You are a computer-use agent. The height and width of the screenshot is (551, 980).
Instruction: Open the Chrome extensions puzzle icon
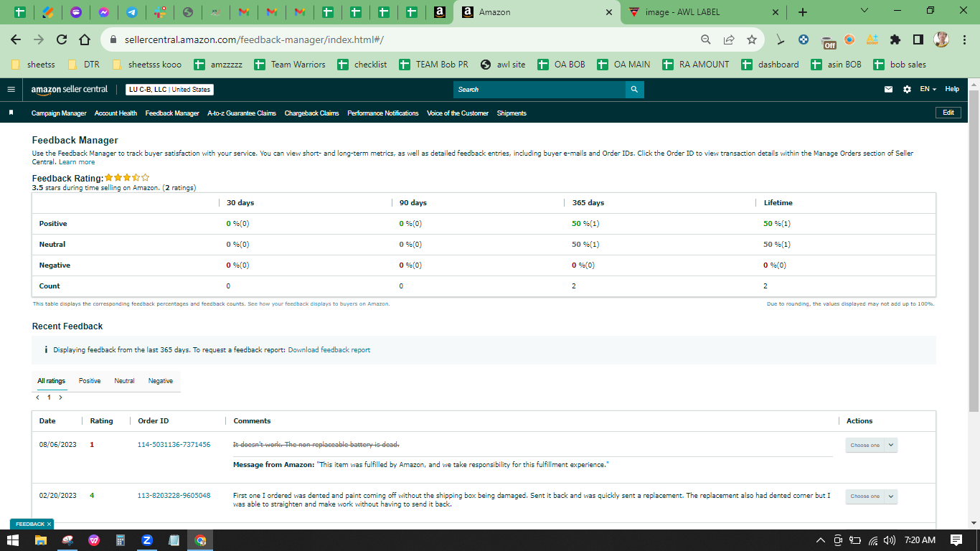(895, 40)
